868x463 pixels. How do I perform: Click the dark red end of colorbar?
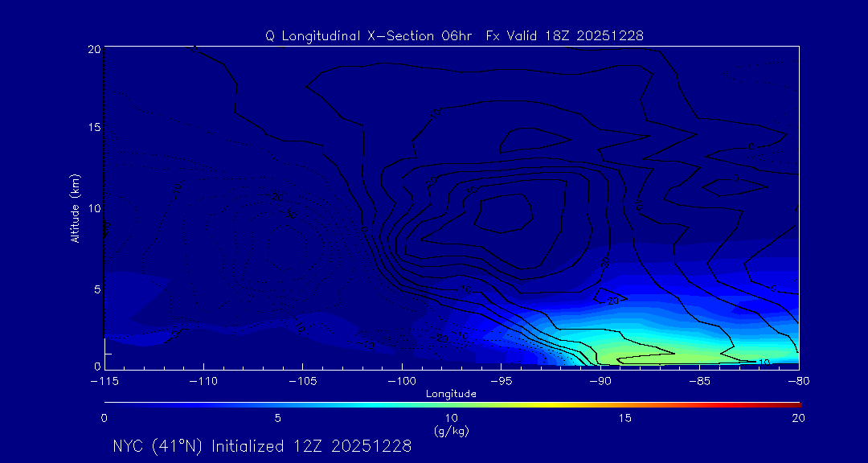coord(794,405)
